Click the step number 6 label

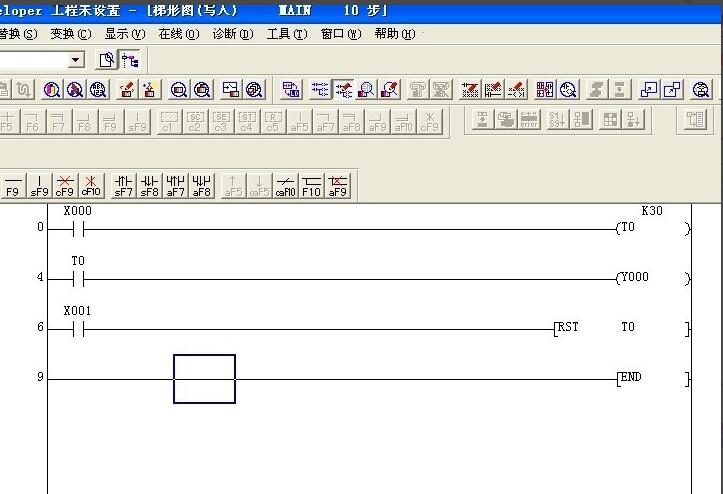[40, 327]
